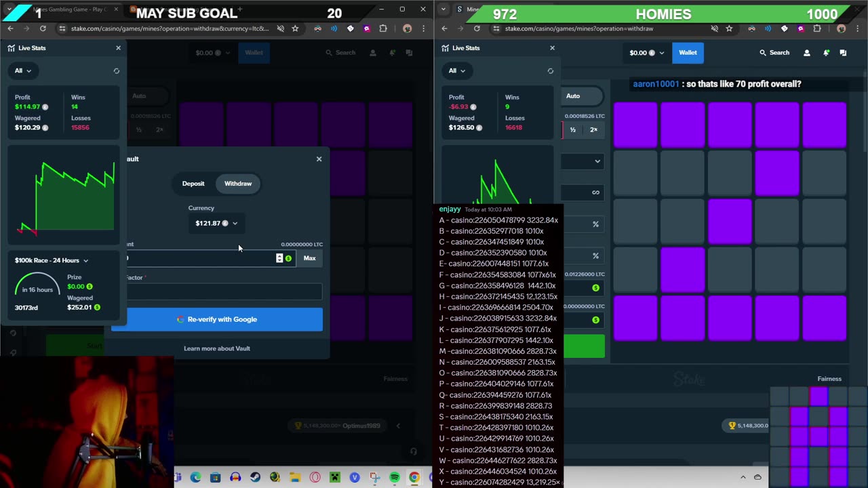The image size is (868, 488).
Task: Open the tab search arrow in left browser
Action: tap(9, 9)
